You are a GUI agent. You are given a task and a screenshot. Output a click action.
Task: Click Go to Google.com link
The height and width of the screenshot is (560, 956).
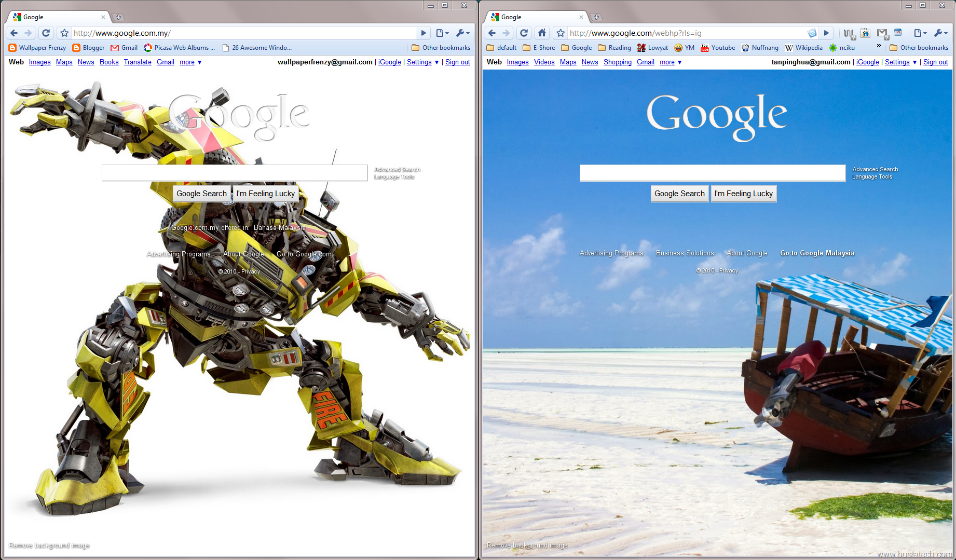click(304, 254)
